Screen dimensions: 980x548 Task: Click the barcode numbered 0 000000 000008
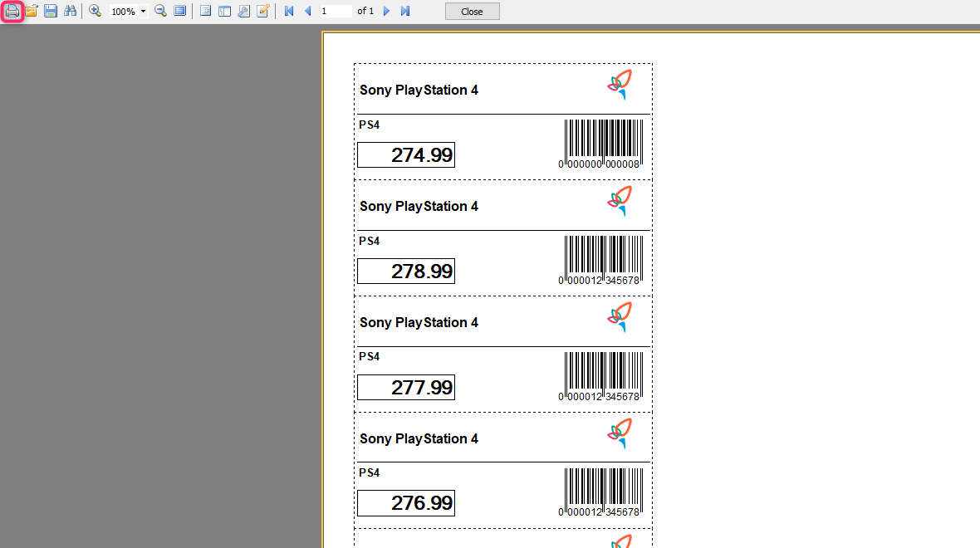(x=600, y=144)
